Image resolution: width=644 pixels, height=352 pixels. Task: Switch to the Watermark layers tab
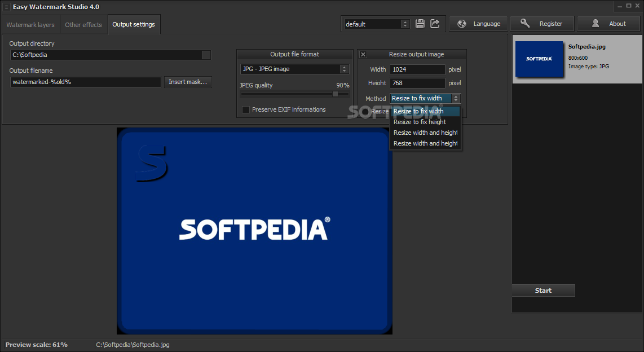(x=30, y=25)
